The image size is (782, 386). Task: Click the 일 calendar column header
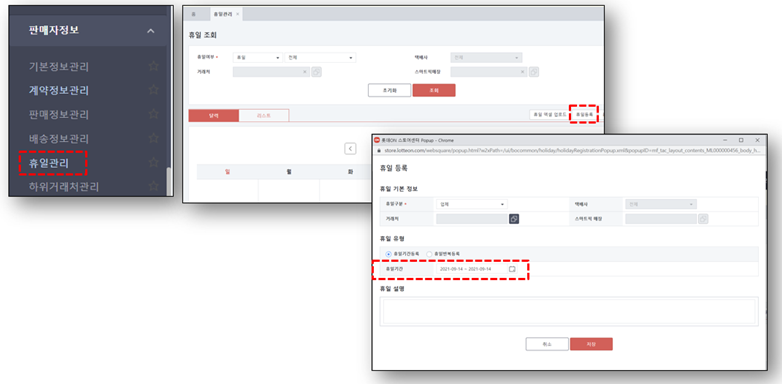pyautogui.click(x=227, y=172)
